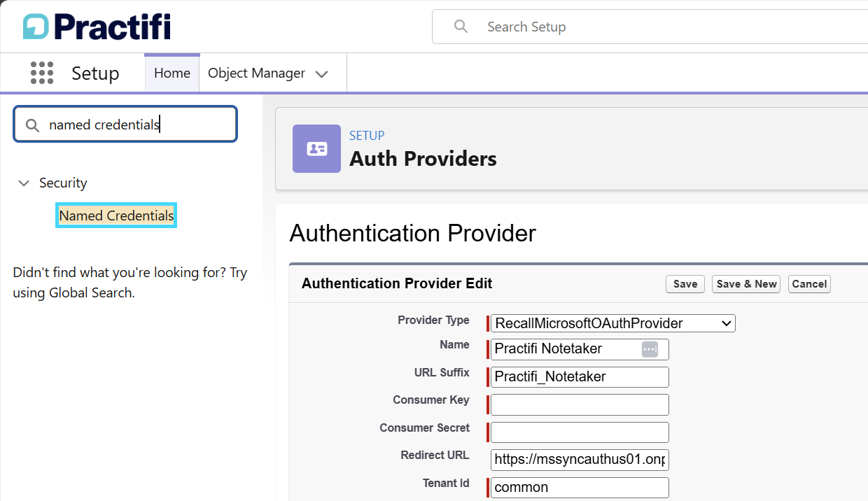Open the Object Manager tab
Image resolution: width=868 pixels, height=501 pixels.
256,73
